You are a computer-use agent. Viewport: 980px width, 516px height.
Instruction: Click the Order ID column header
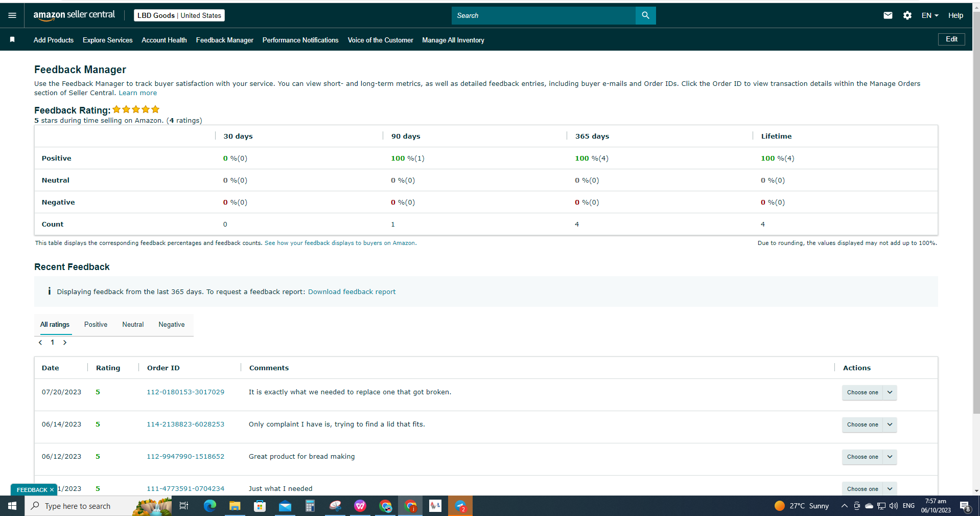[164, 368]
